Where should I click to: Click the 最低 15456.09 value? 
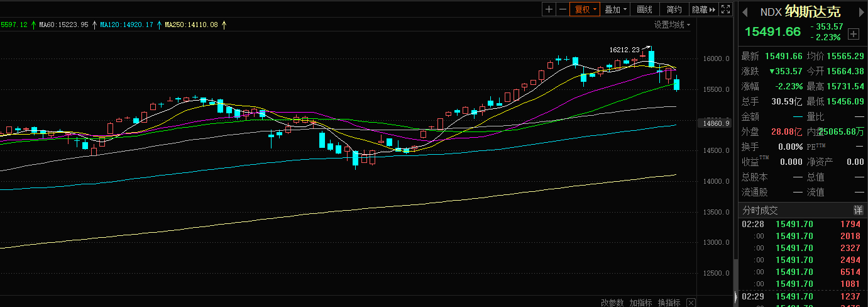click(845, 101)
